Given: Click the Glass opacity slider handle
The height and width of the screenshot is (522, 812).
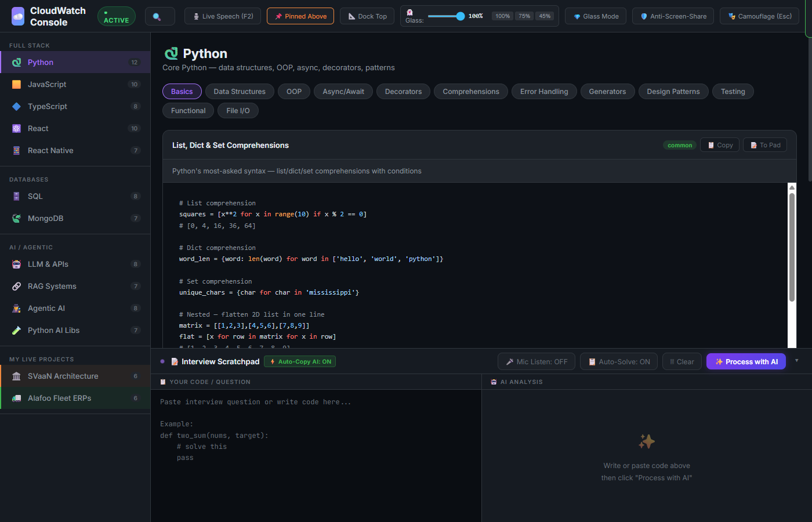Looking at the screenshot, I should pyautogui.click(x=461, y=16).
